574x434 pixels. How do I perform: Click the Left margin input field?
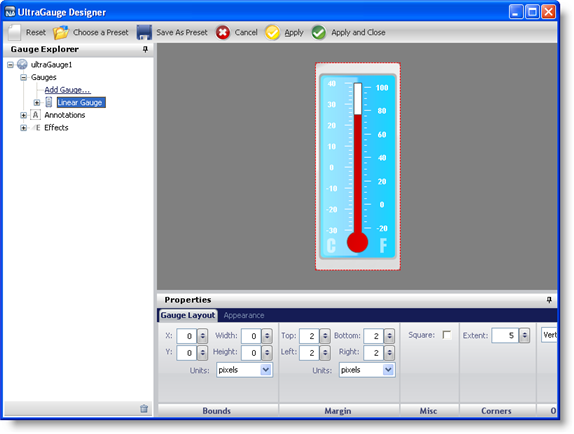point(309,353)
